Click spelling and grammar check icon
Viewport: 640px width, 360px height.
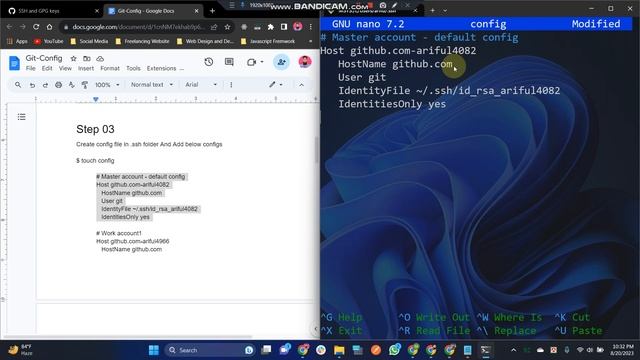[71, 85]
